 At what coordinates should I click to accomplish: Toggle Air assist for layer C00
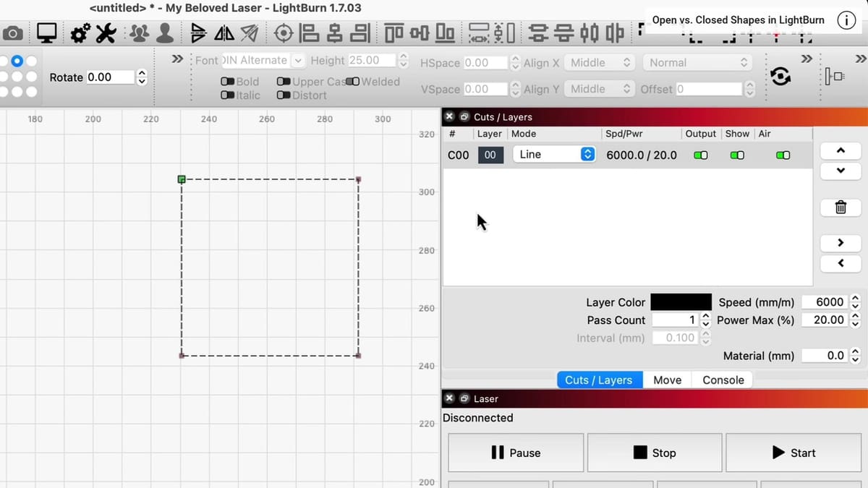[x=783, y=155]
